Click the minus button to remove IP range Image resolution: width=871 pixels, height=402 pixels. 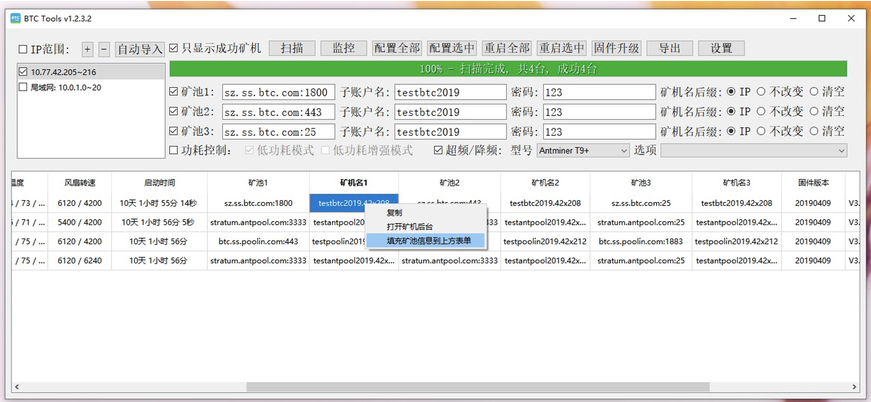tap(104, 49)
